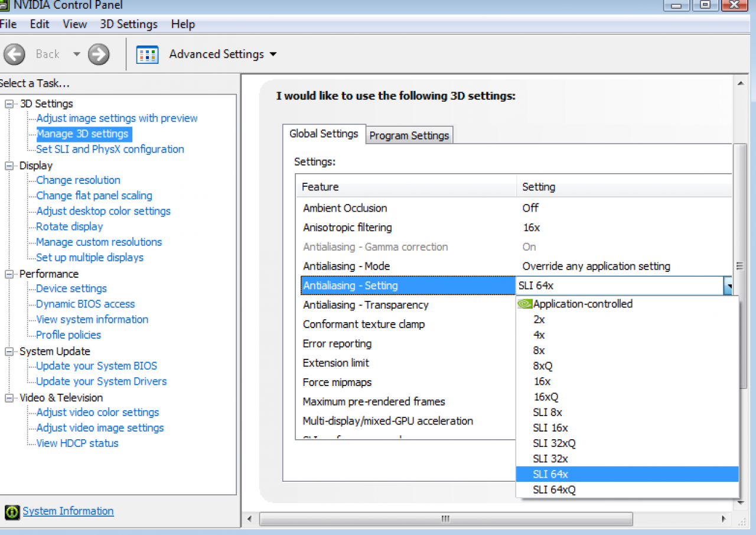Collapse the Performance tree node
The height and width of the screenshot is (535, 756).
tap(9, 274)
